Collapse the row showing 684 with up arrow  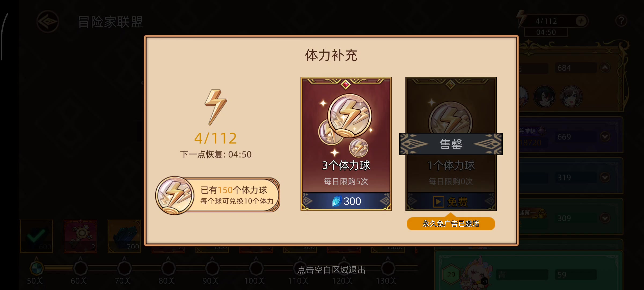coord(605,68)
